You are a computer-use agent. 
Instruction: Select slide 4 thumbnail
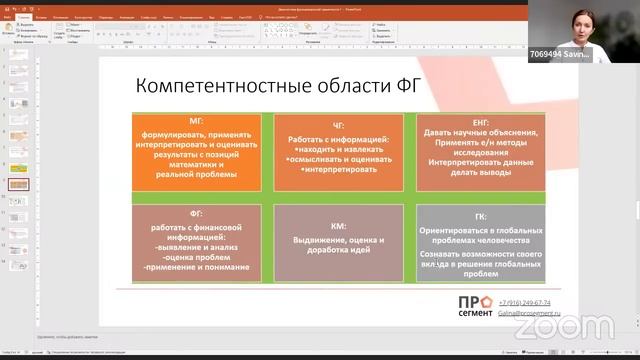[19, 103]
